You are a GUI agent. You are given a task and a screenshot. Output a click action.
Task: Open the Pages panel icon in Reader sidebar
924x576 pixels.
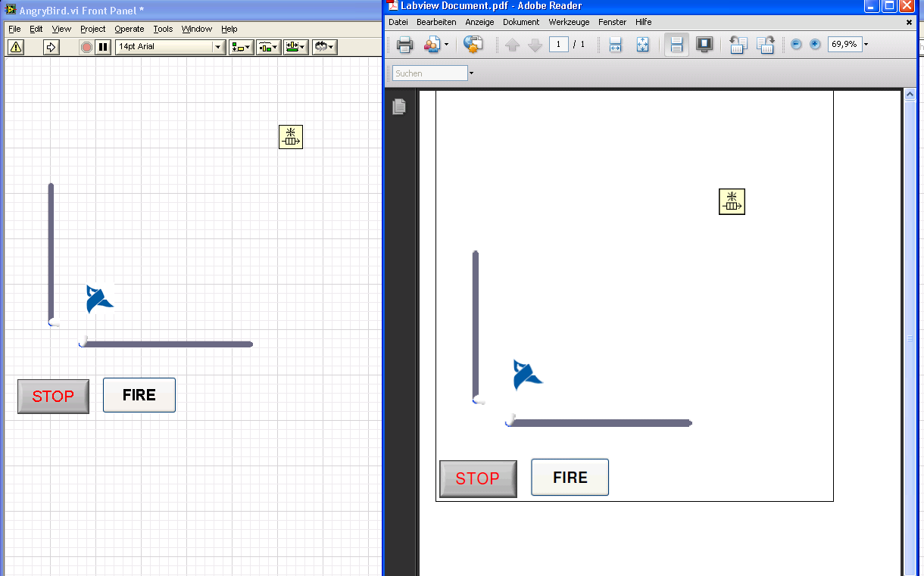tap(399, 107)
